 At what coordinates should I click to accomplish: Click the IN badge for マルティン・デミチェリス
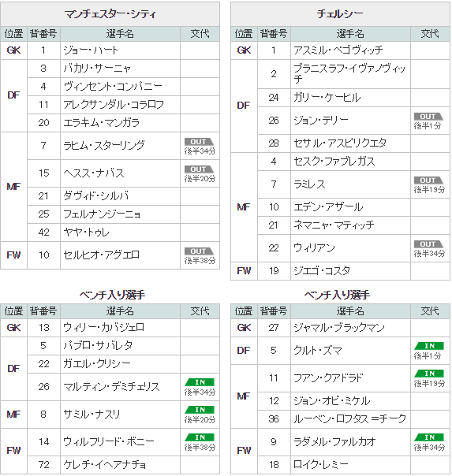200,382
